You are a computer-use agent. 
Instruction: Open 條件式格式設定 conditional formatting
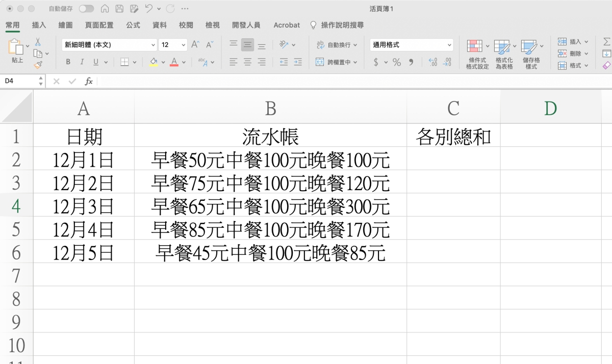[x=477, y=55]
